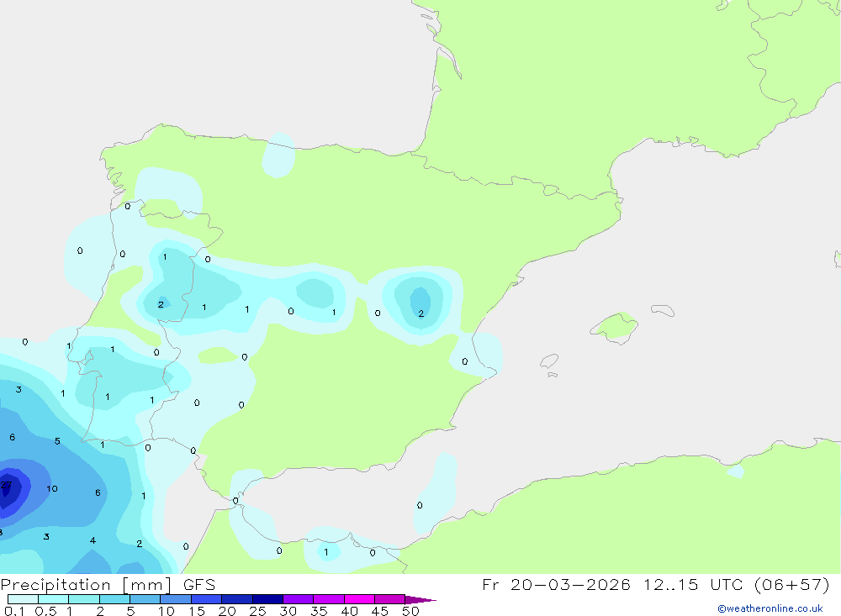Click the '40' legend scale label

point(349,611)
